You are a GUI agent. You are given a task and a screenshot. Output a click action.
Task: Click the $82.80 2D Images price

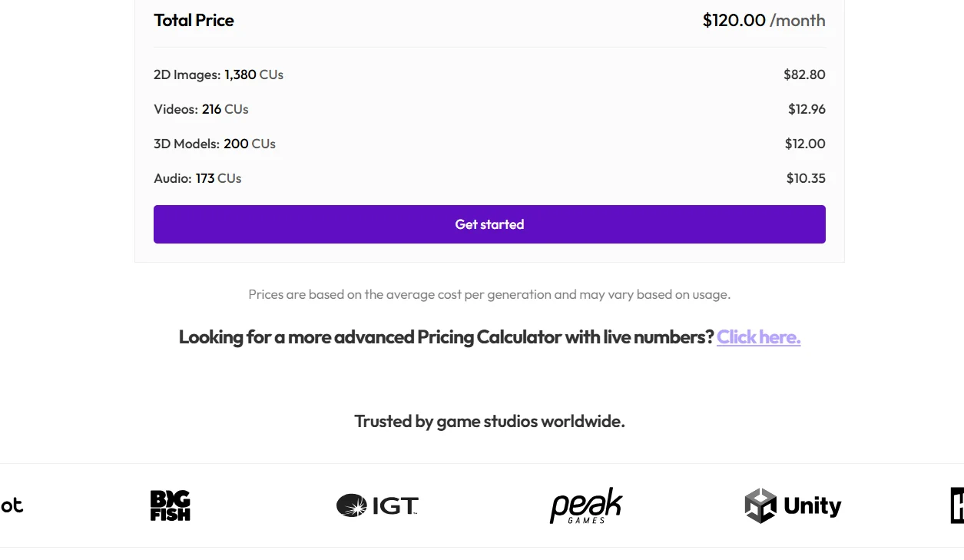(804, 75)
